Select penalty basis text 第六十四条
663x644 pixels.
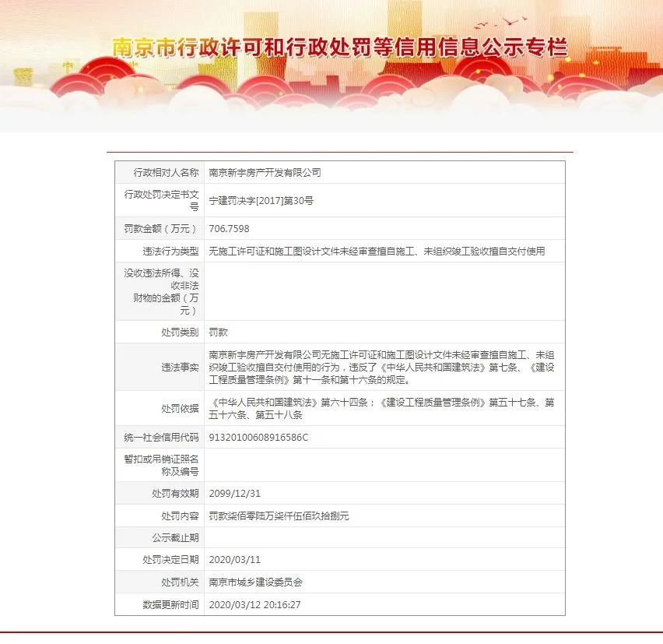(344, 403)
